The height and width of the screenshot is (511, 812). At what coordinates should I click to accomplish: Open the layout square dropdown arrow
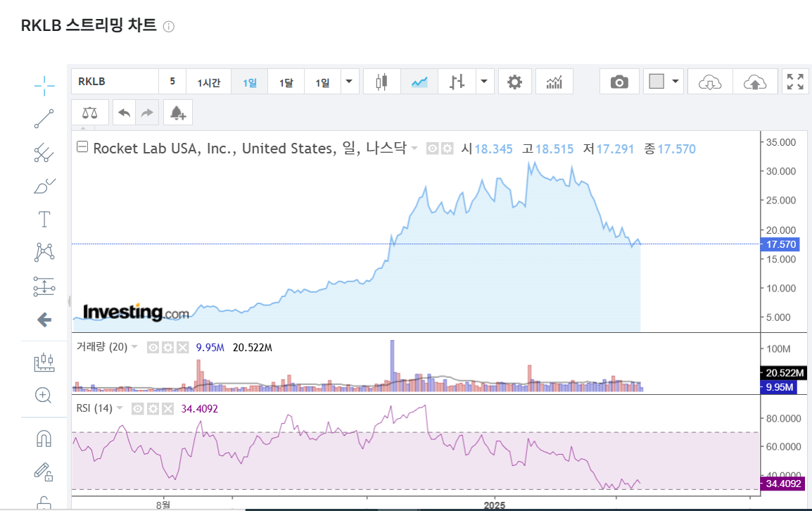pos(675,82)
